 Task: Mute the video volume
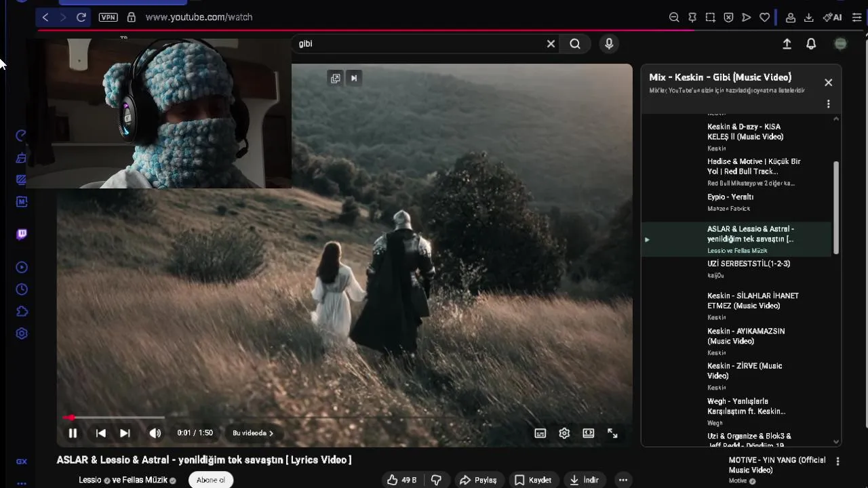point(155,433)
